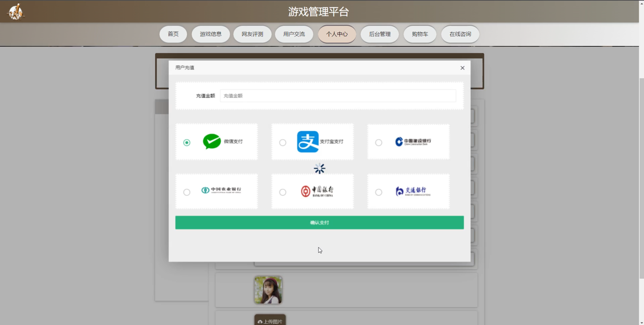Select the 中国建设银行 radio button
This screenshot has width=644, height=325.
point(379,142)
